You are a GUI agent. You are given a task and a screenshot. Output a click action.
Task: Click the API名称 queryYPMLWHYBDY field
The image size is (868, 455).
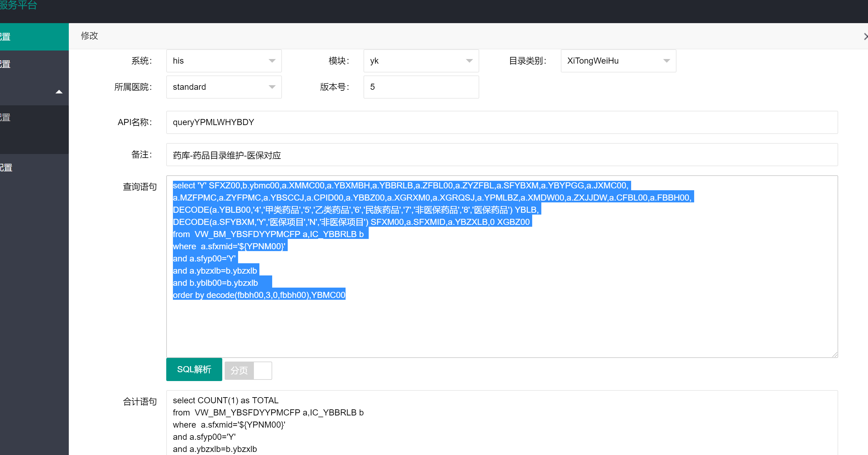point(501,122)
